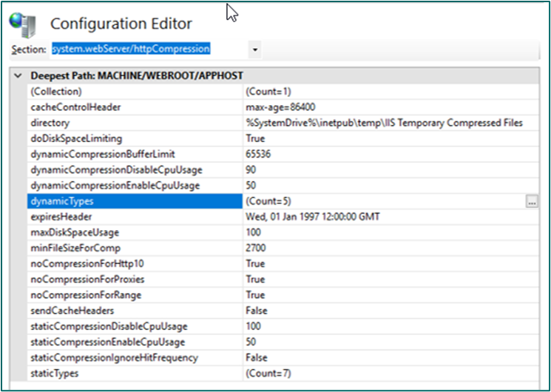The height and width of the screenshot is (392, 551).
Task: Click the max-age=86400 value
Action: click(280, 107)
